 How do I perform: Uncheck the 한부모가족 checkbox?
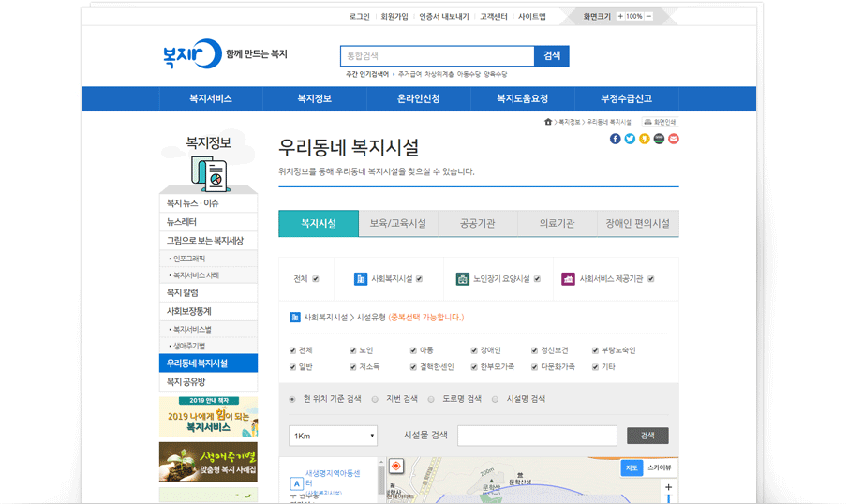(x=474, y=367)
